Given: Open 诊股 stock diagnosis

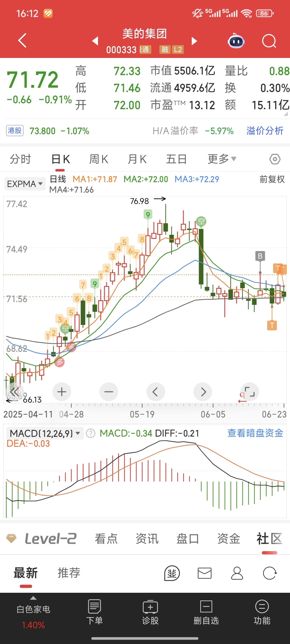Looking at the screenshot, I should click(150, 612).
